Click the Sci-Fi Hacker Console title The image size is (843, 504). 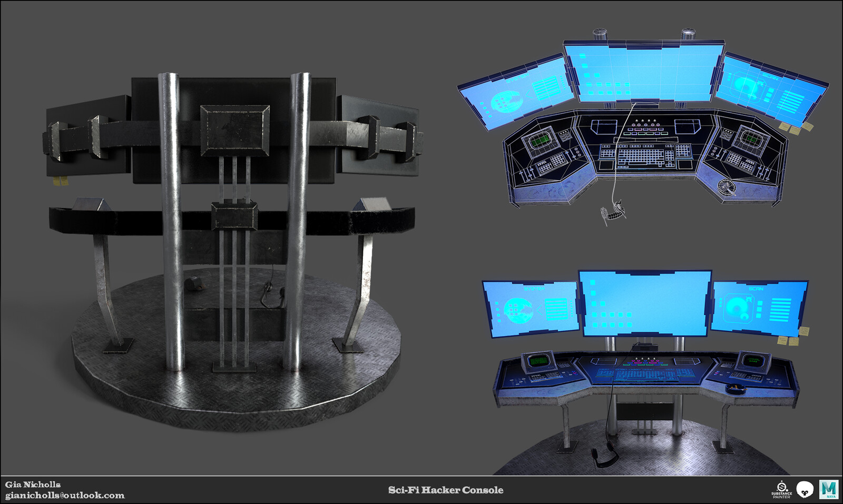pyautogui.click(x=446, y=489)
